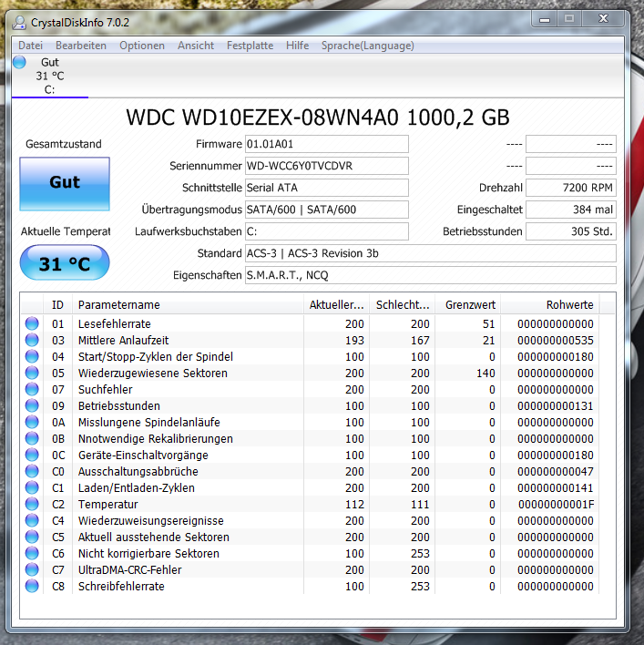Click the Übertragungsmodus field SATA/600

click(327, 210)
